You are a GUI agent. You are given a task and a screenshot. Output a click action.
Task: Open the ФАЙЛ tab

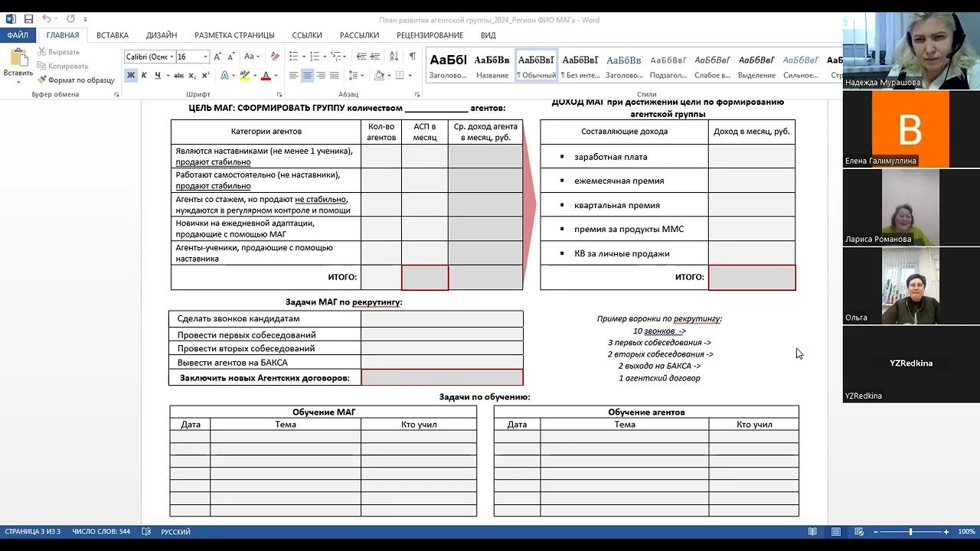tap(18, 35)
